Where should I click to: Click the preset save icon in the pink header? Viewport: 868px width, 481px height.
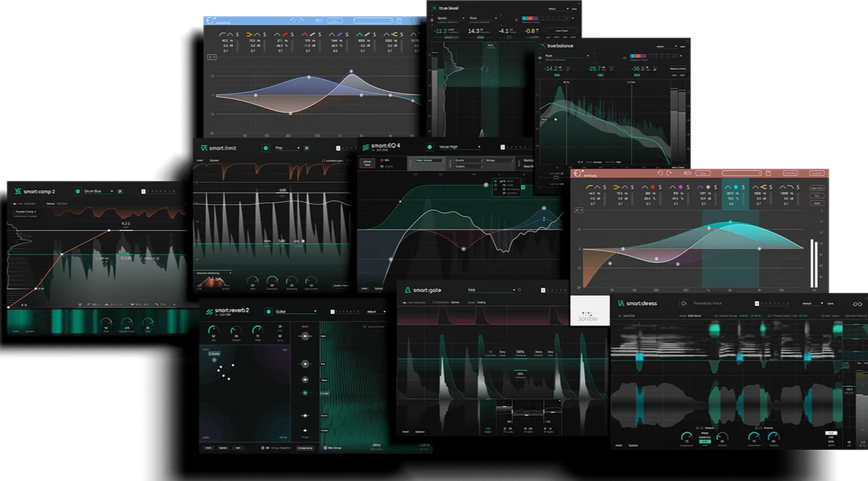click(767, 173)
